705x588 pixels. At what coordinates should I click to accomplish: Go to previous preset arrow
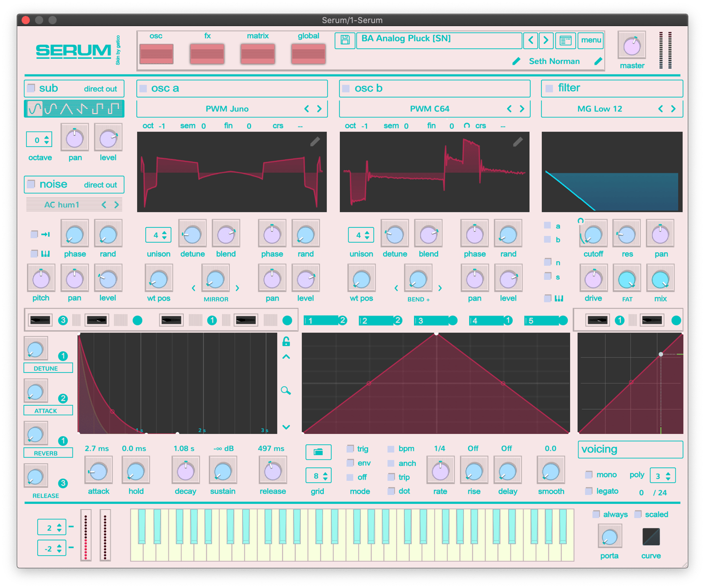531,40
